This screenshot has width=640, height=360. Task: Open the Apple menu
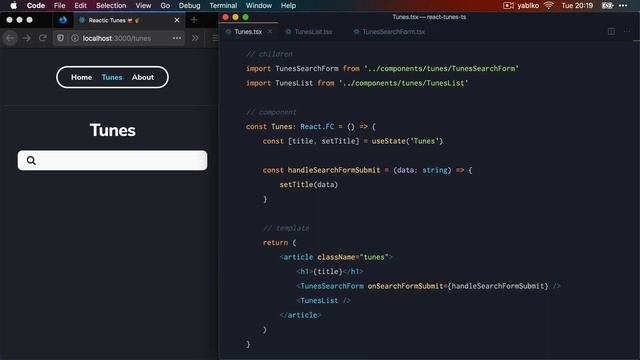13,5
